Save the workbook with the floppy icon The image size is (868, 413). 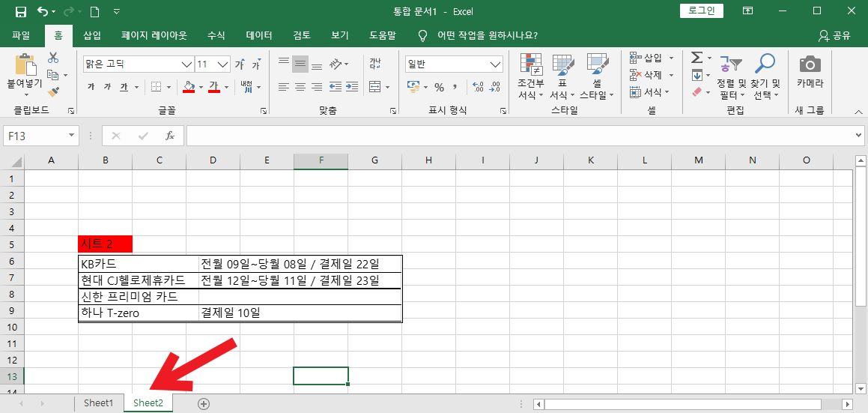coord(20,11)
